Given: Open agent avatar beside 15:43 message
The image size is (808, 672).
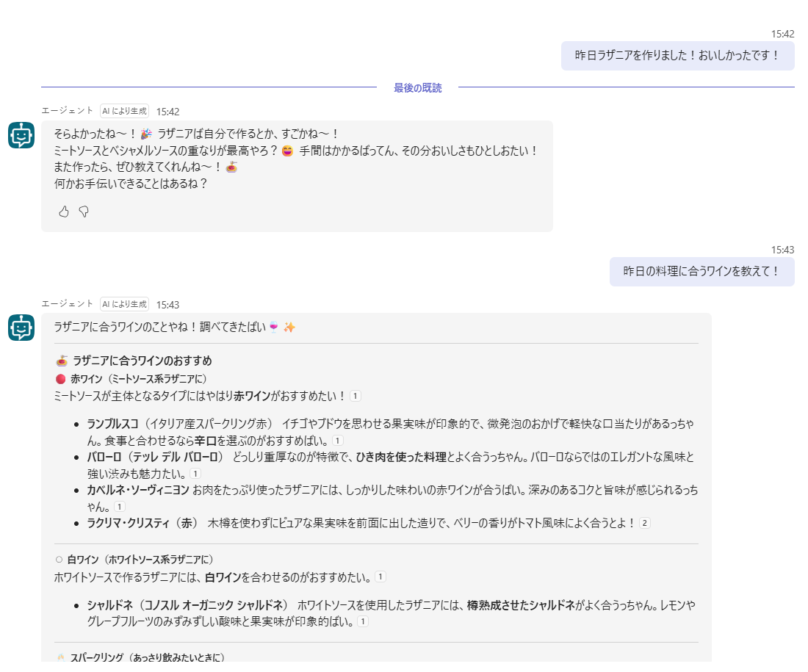Looking at the screenshot, I should click(x=21, y=328).
